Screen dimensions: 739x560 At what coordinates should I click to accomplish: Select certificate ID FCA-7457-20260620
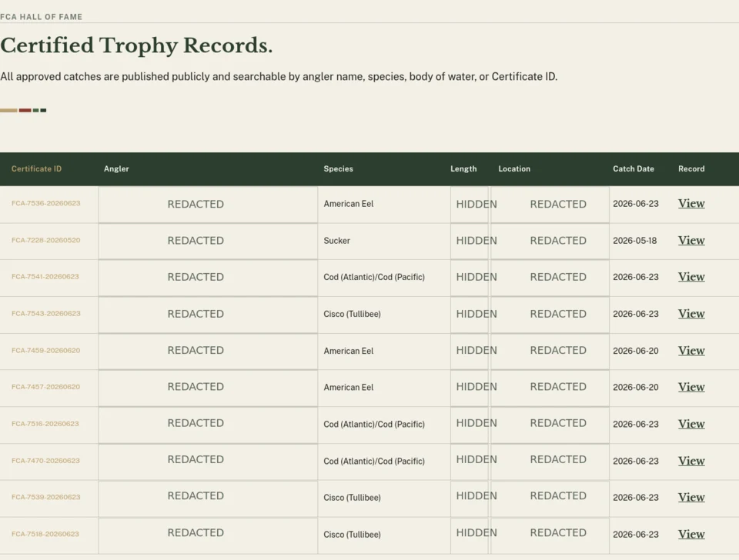[45, 387]
